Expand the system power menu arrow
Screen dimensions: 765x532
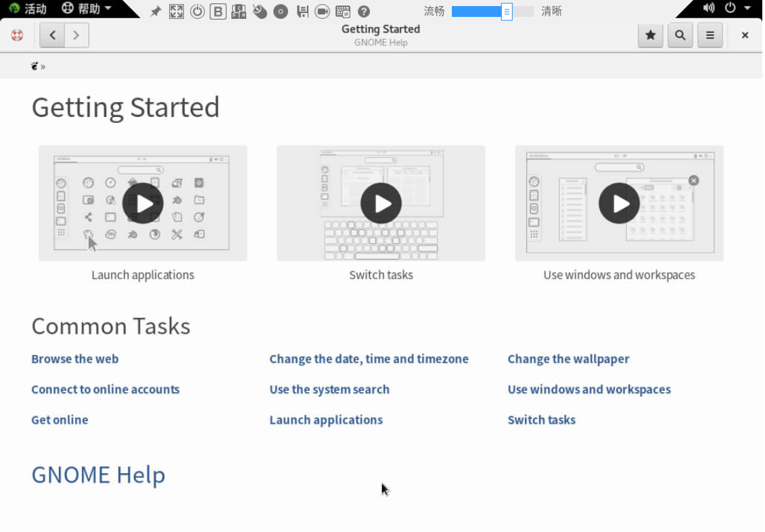pyautogui.click(x=747, y=8)
